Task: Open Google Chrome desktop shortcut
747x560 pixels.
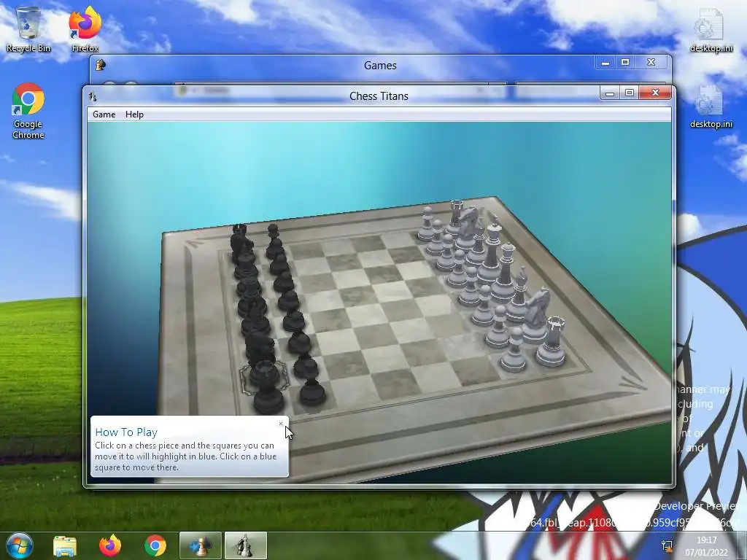Action: (28, 111)
